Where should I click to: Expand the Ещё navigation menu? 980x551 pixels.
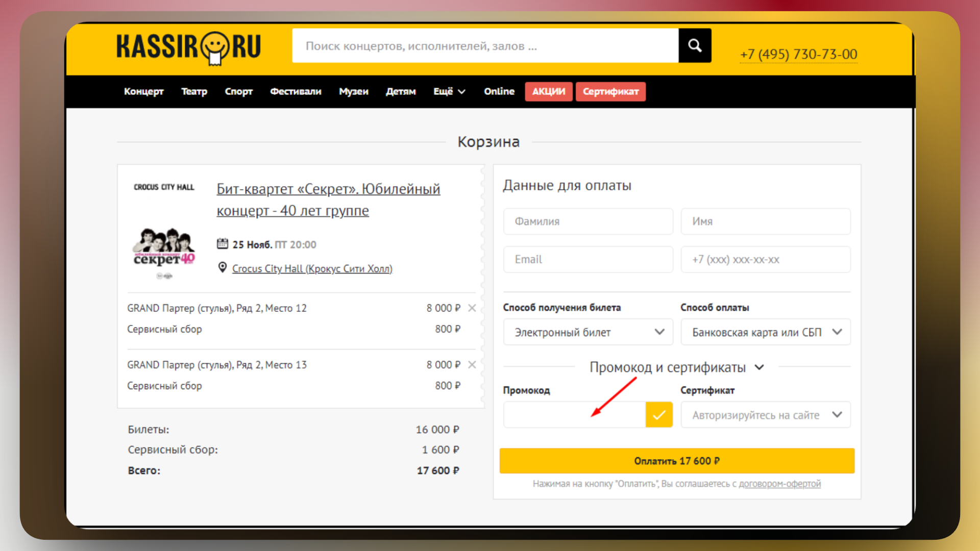(x=448, y=91)
